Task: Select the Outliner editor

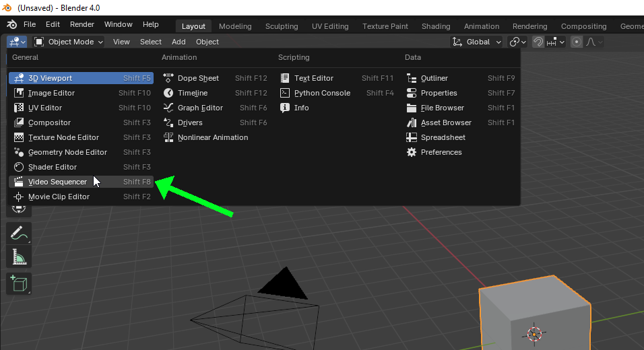Action: click(460, 78)
